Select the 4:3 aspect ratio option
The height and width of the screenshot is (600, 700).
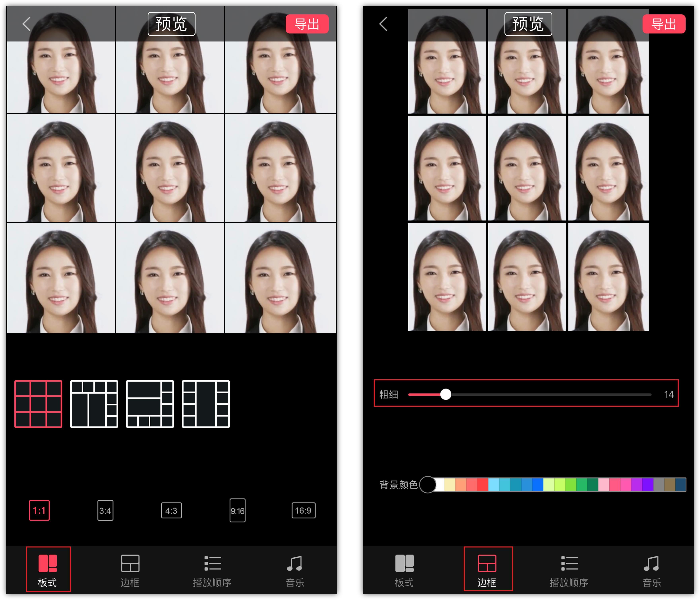171,510
